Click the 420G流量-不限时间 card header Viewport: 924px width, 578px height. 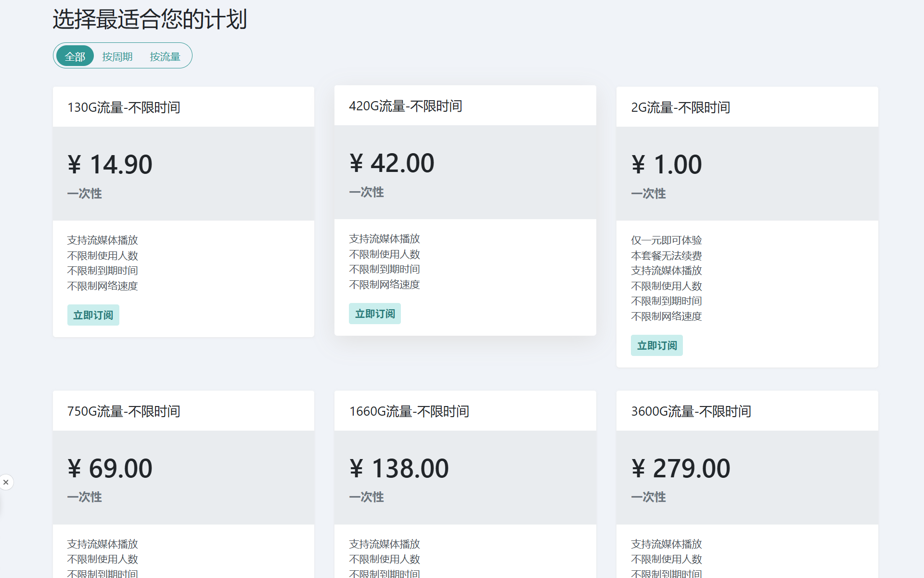coord(405,105)
